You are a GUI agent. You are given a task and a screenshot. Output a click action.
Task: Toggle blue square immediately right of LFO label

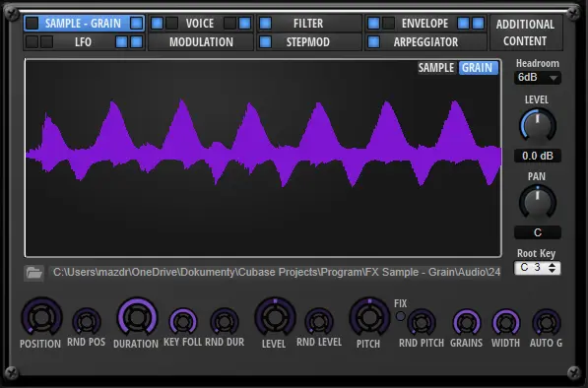pos(121,42)
